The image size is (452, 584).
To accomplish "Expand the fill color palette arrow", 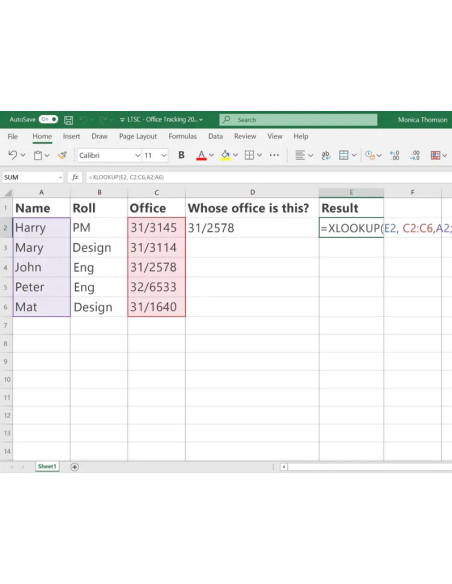I will pos(235,155).
